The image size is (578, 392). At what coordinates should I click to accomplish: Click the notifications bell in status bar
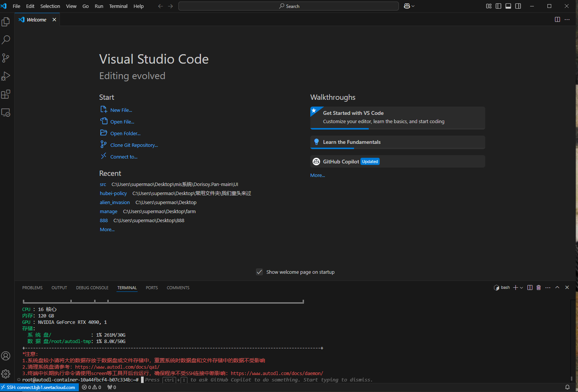coord(567,387)
